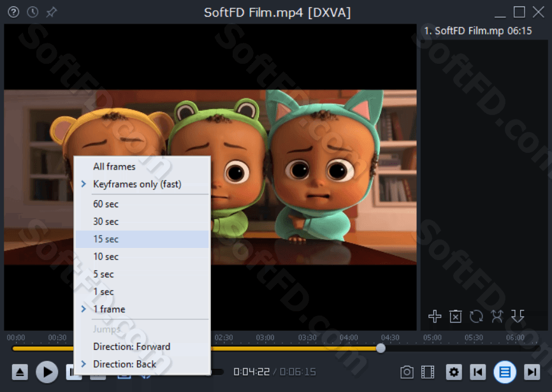
Task: Choose 'Keyframes only (fast)' option
Action: point(143,184)
